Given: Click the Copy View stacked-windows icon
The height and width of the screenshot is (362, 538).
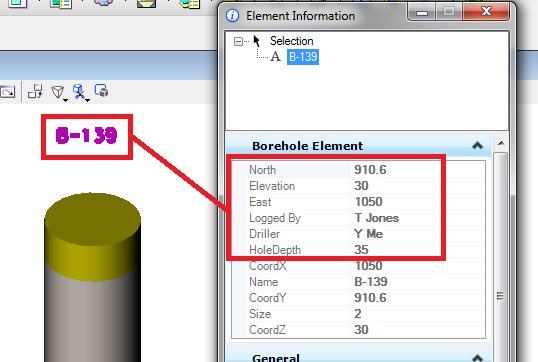Looking at the screenshot, I should (35, 92).
